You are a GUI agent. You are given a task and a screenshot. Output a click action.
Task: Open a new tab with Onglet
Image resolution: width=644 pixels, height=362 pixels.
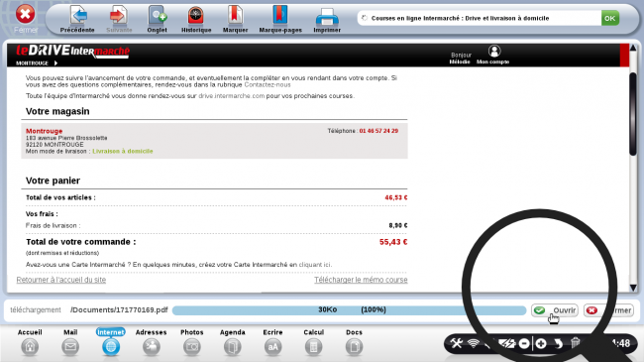click(x=157, y=19)
